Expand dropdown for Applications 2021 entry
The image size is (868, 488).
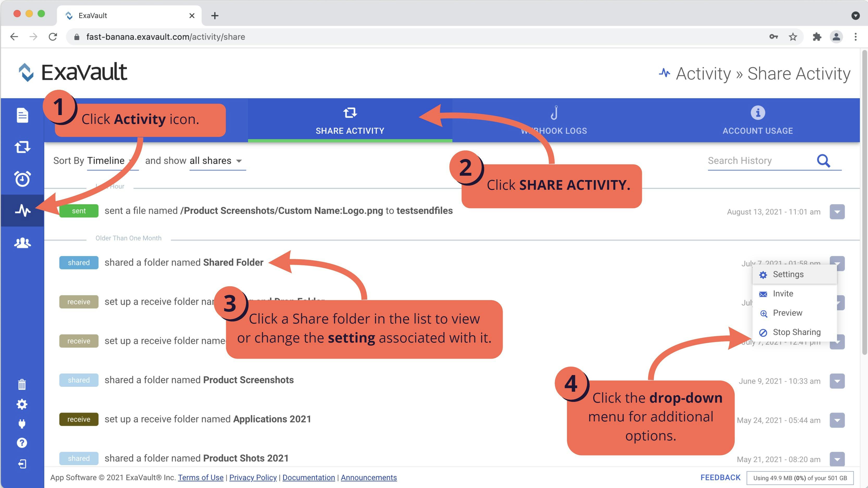point(837,420)
